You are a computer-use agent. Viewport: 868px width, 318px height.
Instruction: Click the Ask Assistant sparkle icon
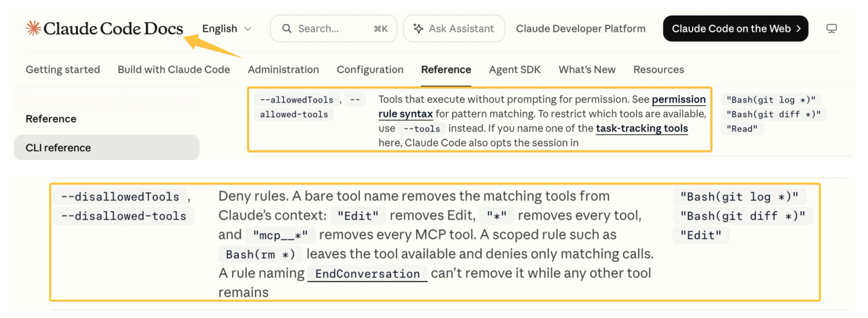click(418, 29)
